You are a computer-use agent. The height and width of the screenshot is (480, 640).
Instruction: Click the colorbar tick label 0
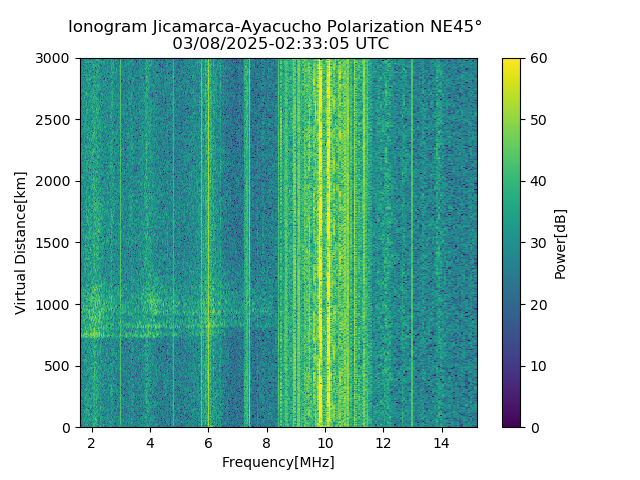click(x=535, y=428)
